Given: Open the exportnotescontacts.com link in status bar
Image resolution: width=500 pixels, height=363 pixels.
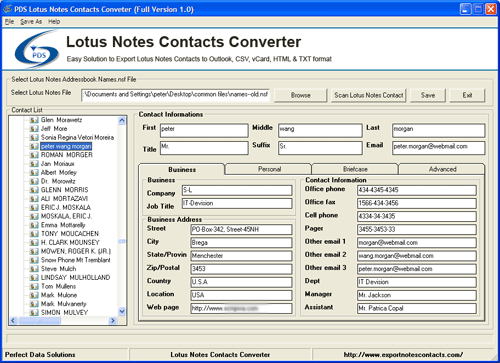Looking at the screenshot, I should point(403,355).
